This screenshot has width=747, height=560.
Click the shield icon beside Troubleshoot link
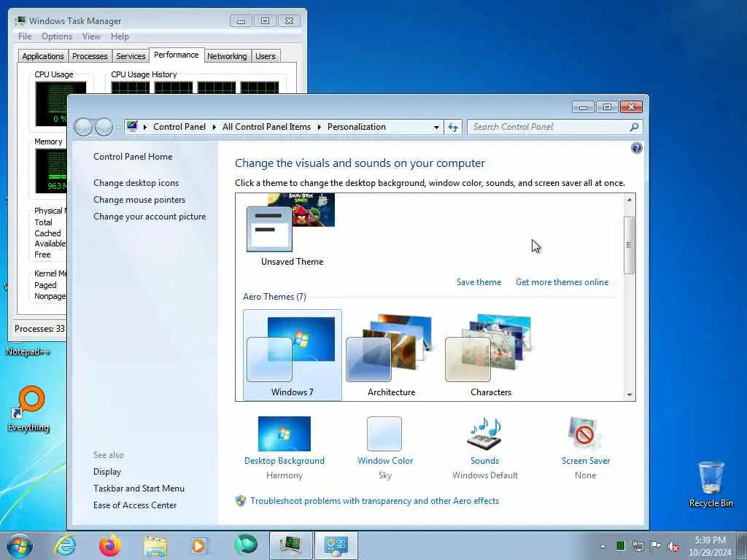pyautogui.click(x=241, y=501)
